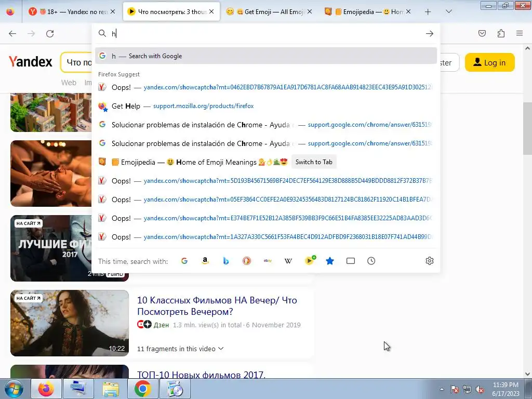The image size is (532, 399).
Task: Open the Windows Start menu
Action: (14, 389)
